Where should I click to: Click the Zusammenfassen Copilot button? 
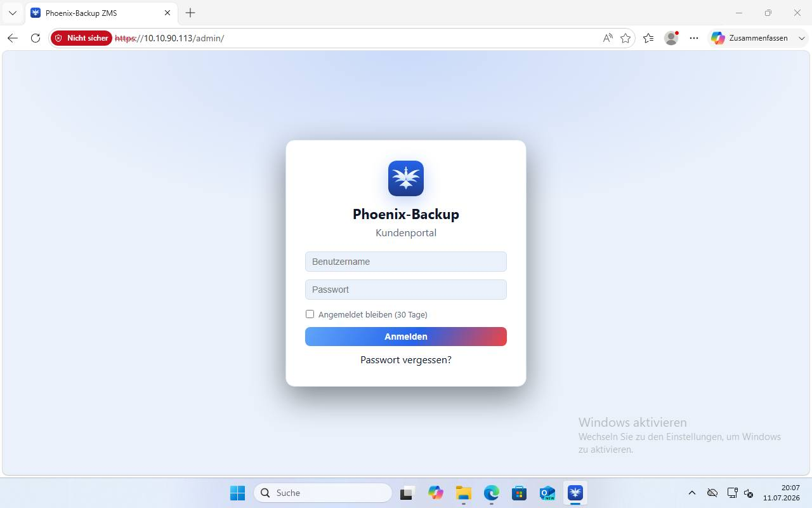coord(750,38)
